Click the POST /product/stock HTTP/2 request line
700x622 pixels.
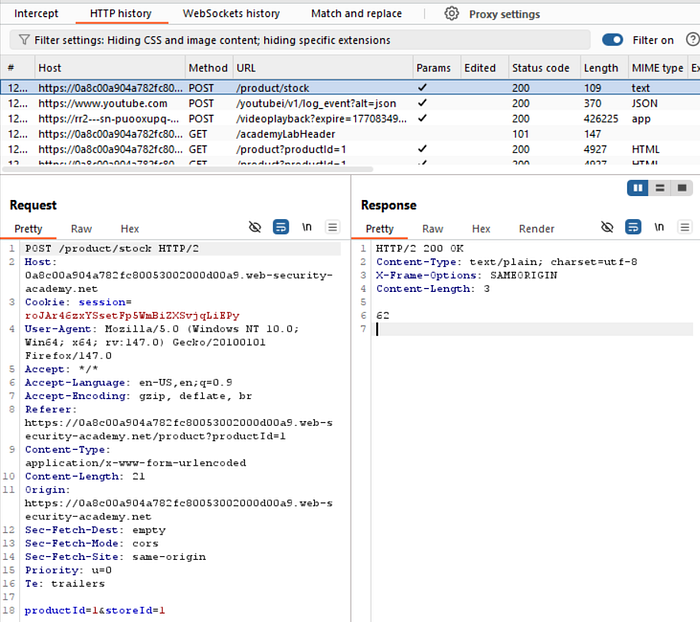[x=112, y=249]
